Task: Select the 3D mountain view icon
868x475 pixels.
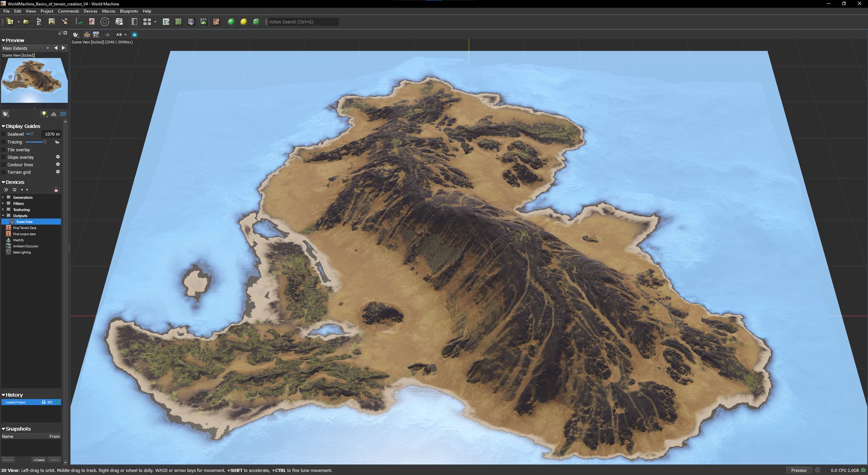Action: (x=204, y=22)
